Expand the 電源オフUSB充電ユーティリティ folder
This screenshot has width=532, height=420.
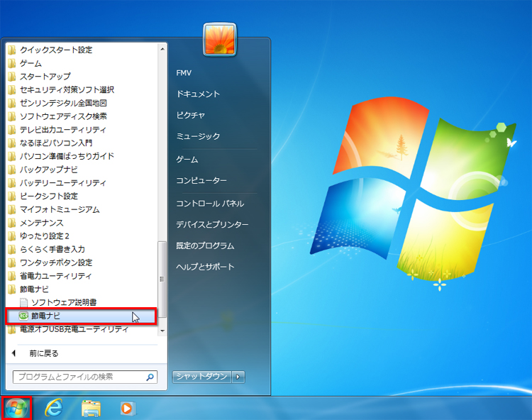tap(69, 329)
